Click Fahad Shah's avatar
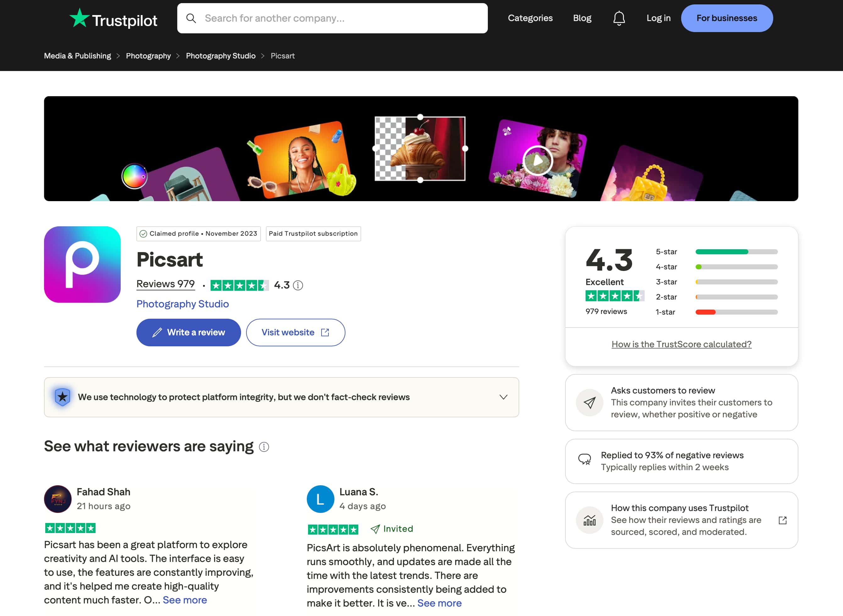Viewport: 843px width, 616px height. pos(58,499)
